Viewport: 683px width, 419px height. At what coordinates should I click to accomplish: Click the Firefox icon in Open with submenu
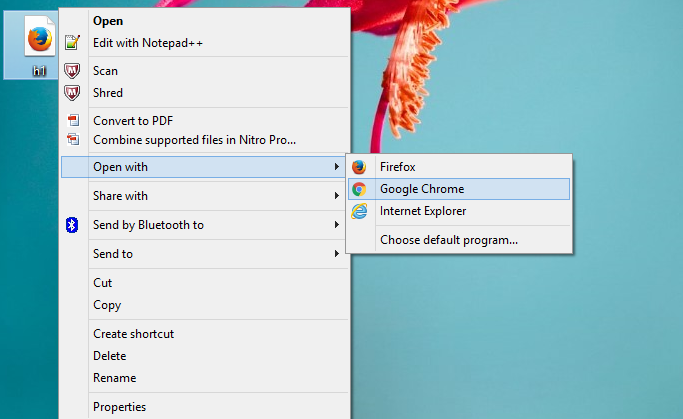pyautogui.click(x=359, y=167)
